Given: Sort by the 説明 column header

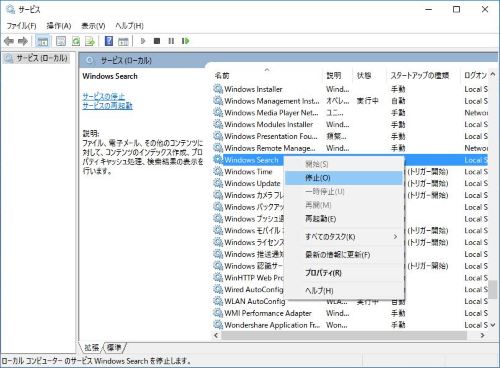Looking at the screenshot, I should [338, 76].
